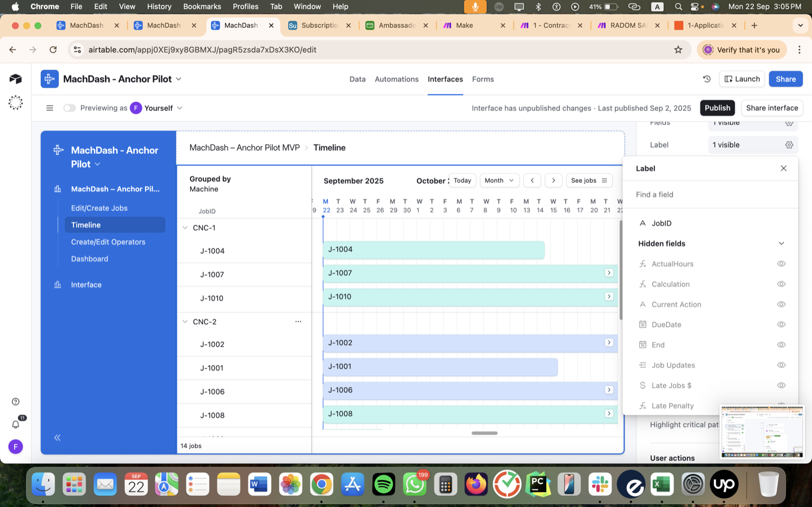Open three-dot menu for CNC-2 group

[298, 321]
